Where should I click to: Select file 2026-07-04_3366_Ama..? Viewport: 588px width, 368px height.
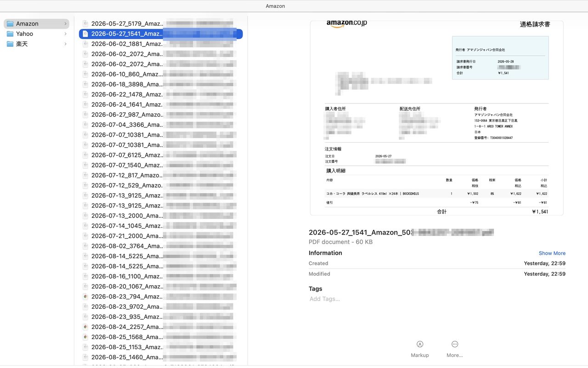click(x=161, y=125)
